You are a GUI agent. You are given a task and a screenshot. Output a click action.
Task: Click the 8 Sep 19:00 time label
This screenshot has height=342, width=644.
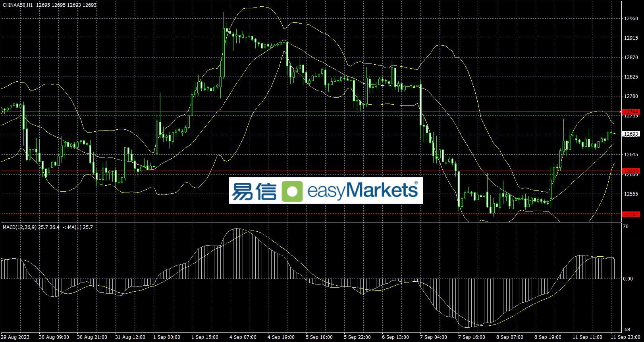[x=548, y=337]
